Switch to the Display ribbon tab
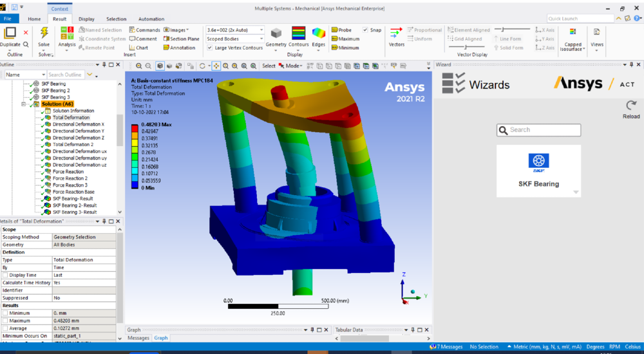 pyautogui.click(x=86, y=19)
